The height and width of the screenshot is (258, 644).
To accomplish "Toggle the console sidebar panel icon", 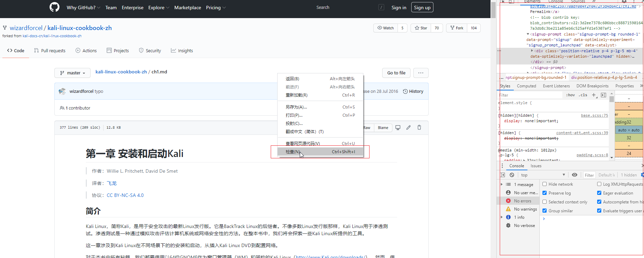I will click(502, 175).
